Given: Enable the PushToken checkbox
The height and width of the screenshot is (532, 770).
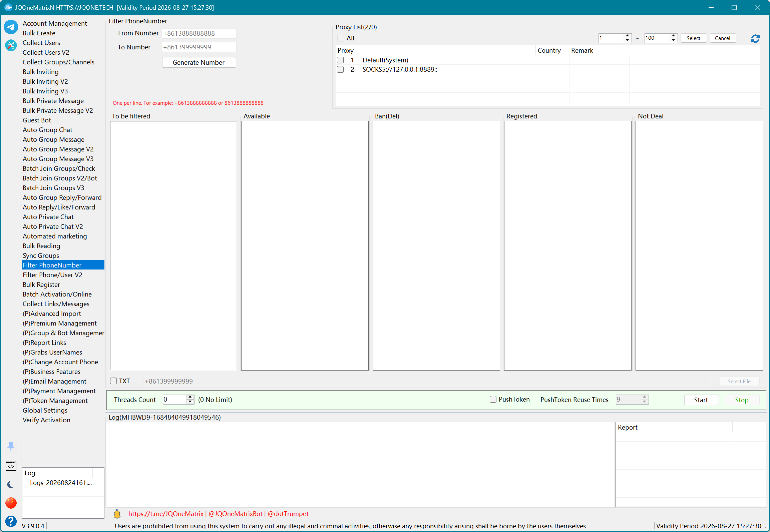Looking at the screenshot, I should [x=493, y=399].
